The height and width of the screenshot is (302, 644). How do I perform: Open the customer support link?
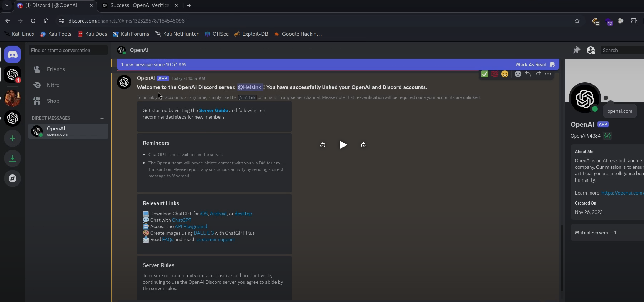[x=216, y=239]
